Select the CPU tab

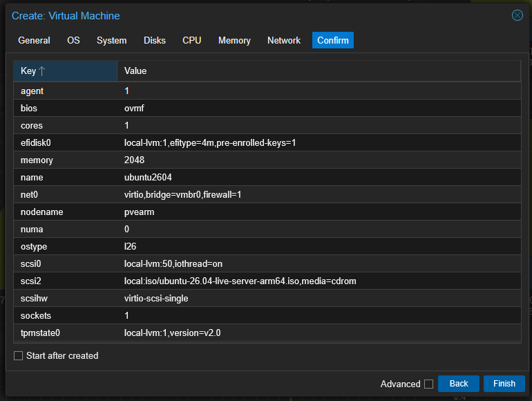pos(191,40)
